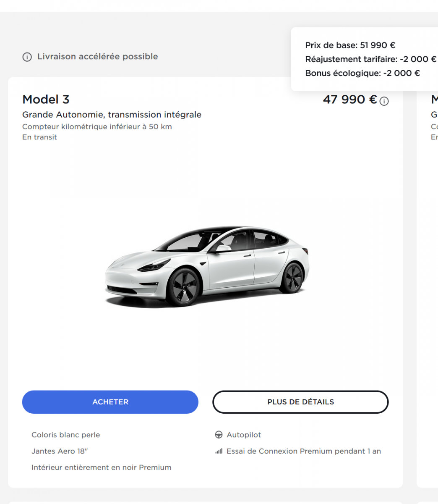The height and width of the screenshot is (504, 438).
Task: Click the En transit status text
Action: [x=39, y=137]
